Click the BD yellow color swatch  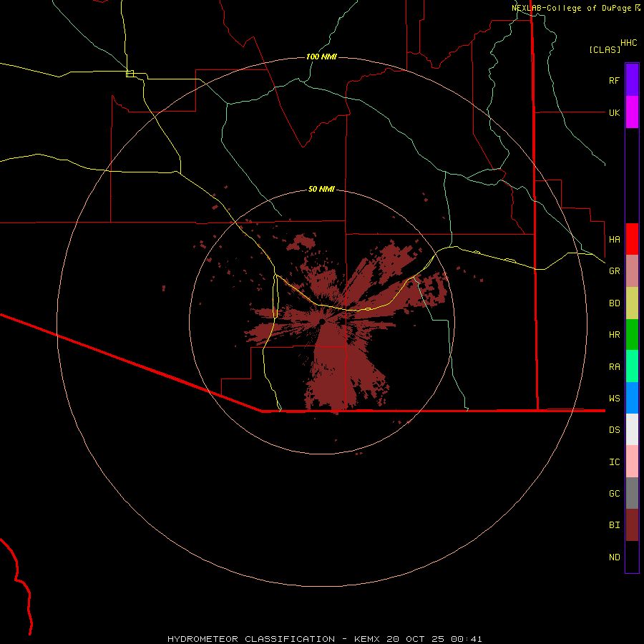(632, 303)
